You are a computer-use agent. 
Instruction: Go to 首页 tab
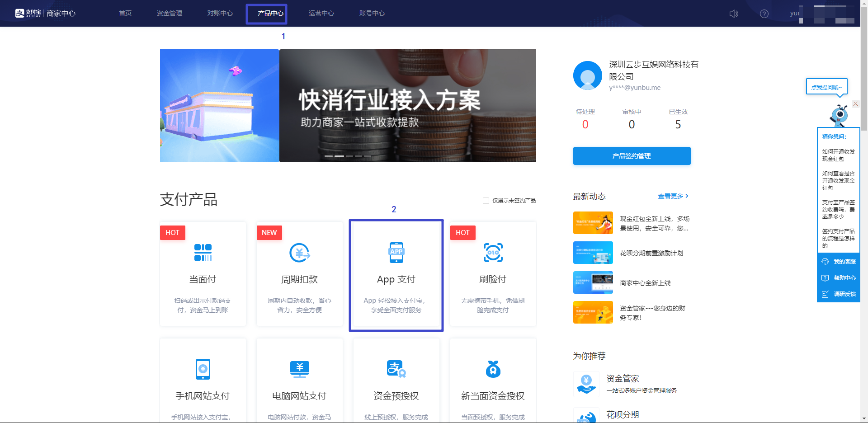[125, 13]
